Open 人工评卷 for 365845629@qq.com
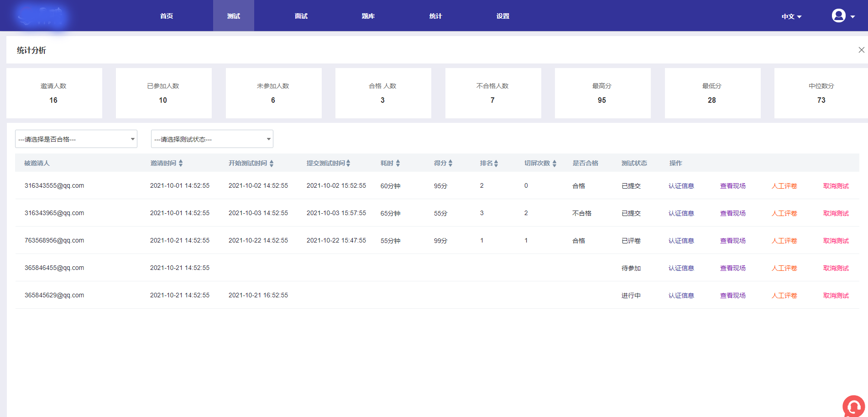Screen dimensions: 868x417 (x=784, y=296)
